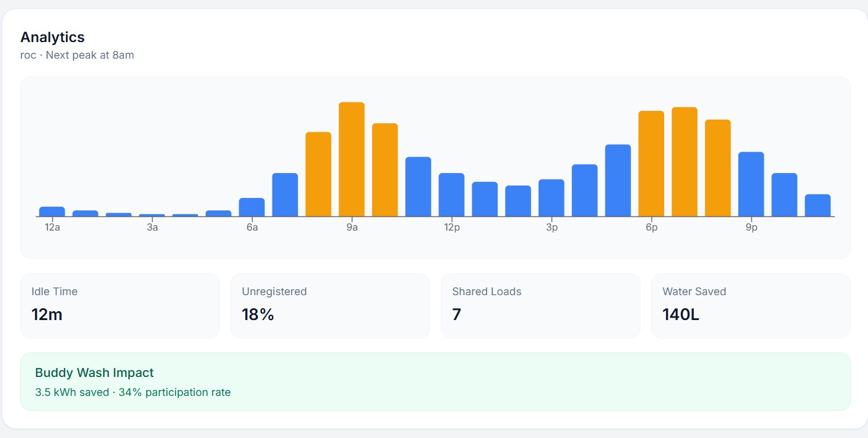Select the "12m" idle time value
The height and width of the screenshot is (438, 868).
click(x=47, y=314)
